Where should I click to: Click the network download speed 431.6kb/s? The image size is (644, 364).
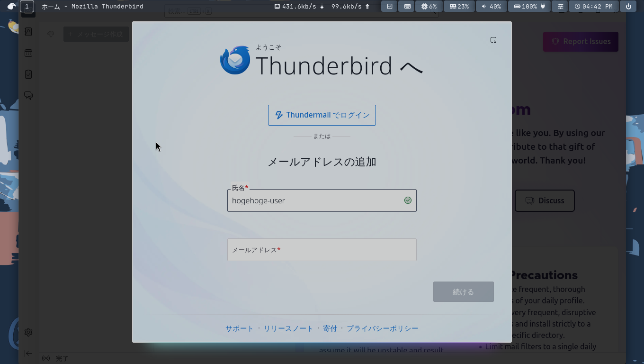click(x=299, y=7)
